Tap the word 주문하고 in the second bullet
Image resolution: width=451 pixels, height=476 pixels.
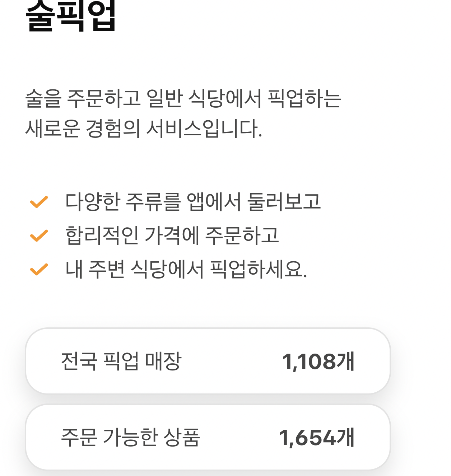tap(242, 235)
